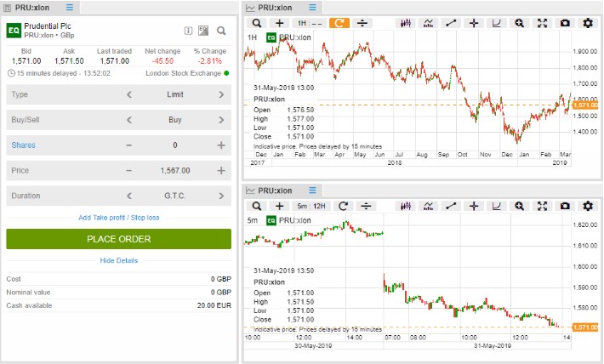Click the crosshair tool in bottom chart
The image size is (604, 364).
coord(475,206)
